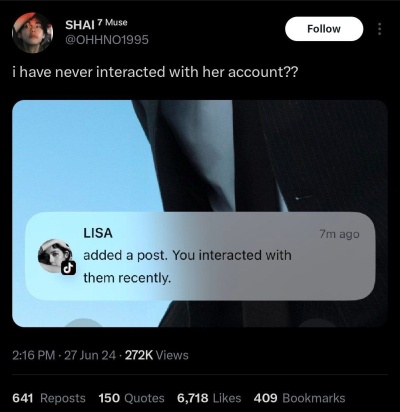This screenshot has height=412, width=400.
Task: Tap the TikTok logo badge
Action: tap(68, 267)
